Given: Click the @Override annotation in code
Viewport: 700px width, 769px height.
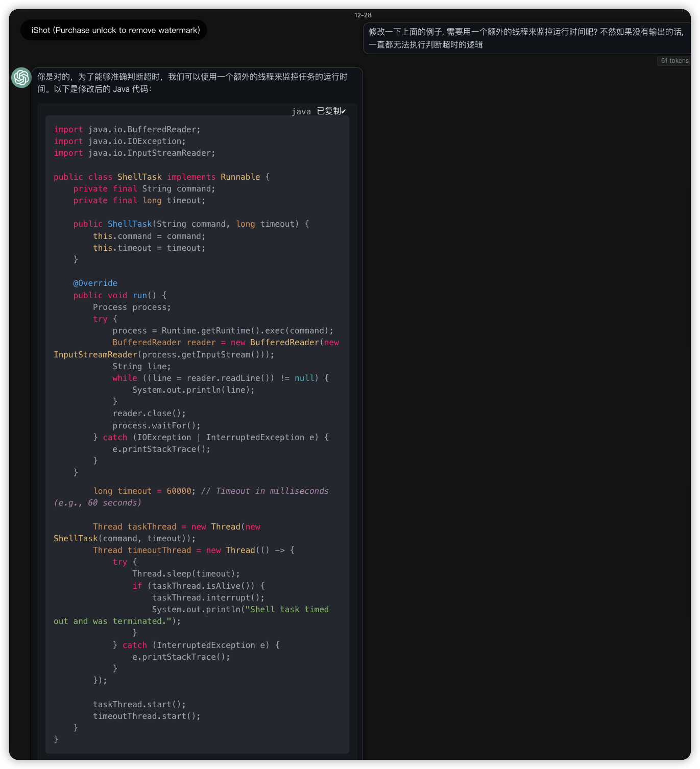Looking at the screenshot, I should click(95, 283).
